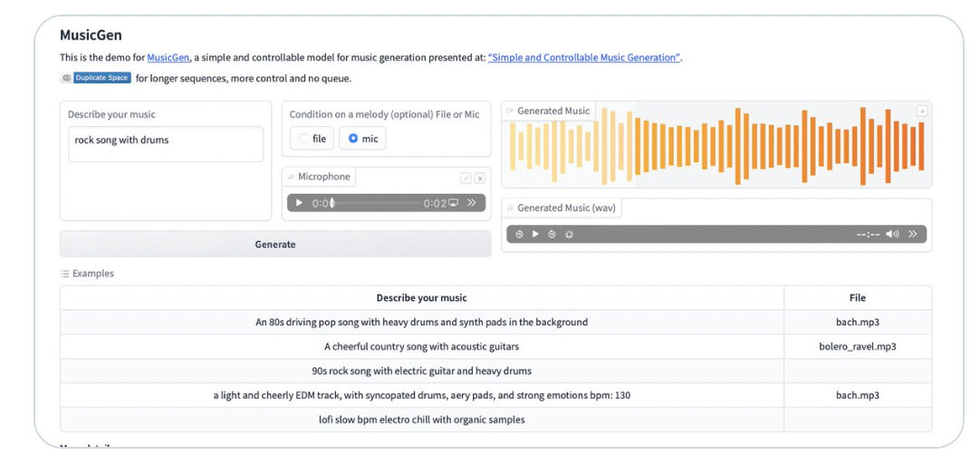Select the file radio option

[312, 139]
